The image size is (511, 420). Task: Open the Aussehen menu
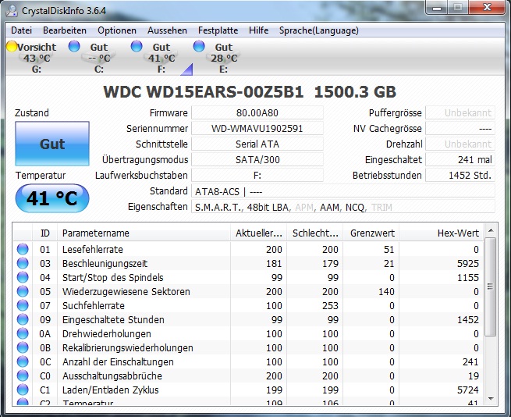(x=167, y=30)
